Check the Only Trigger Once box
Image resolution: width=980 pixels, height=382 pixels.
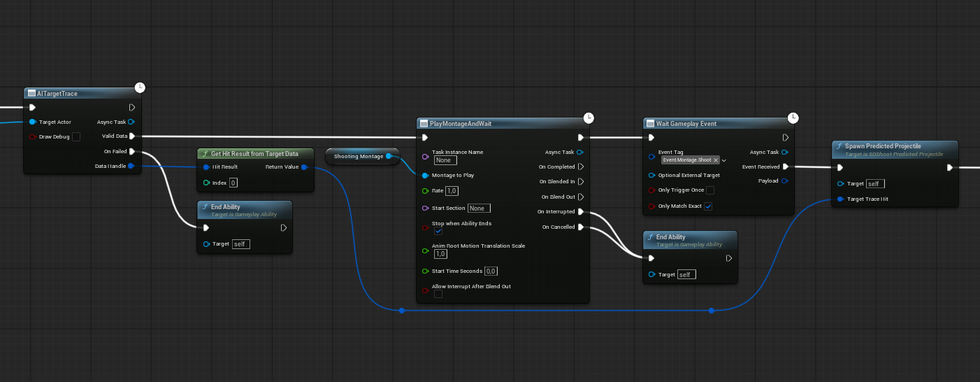tap(710, 190)
